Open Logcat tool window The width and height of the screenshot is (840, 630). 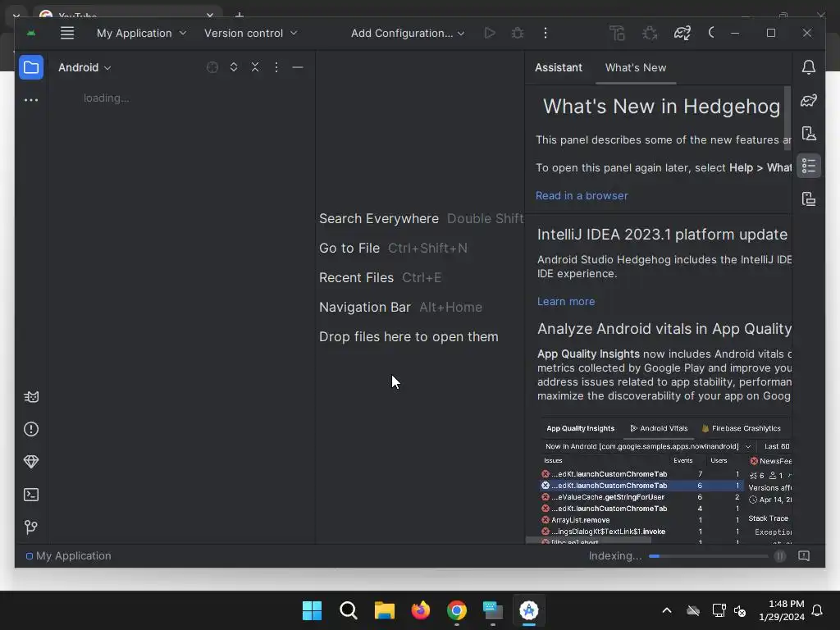[31, 397]
